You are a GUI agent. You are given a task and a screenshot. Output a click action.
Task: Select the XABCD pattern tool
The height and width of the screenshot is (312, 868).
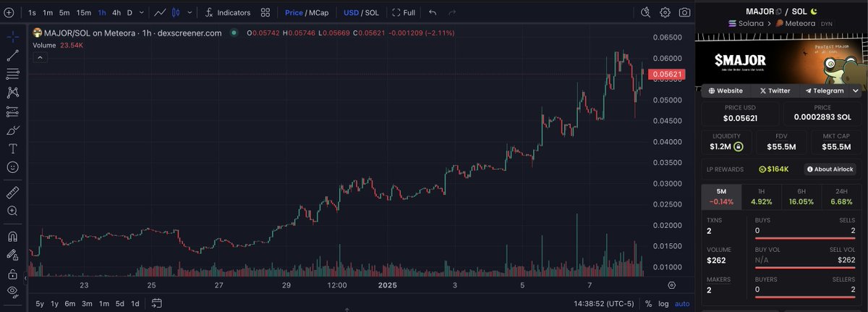[x=12, y=93]
